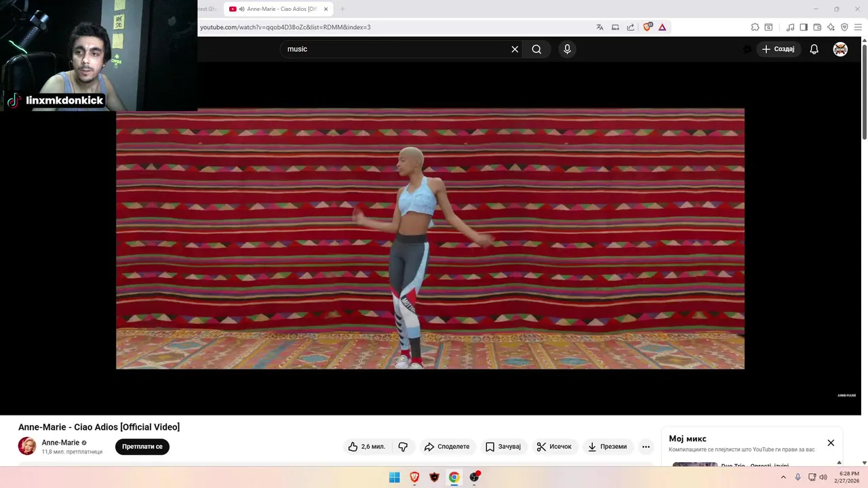This screenshot has height=488, width=868.
Task: Open the Windows Start menu
Action: coord(395,477)
